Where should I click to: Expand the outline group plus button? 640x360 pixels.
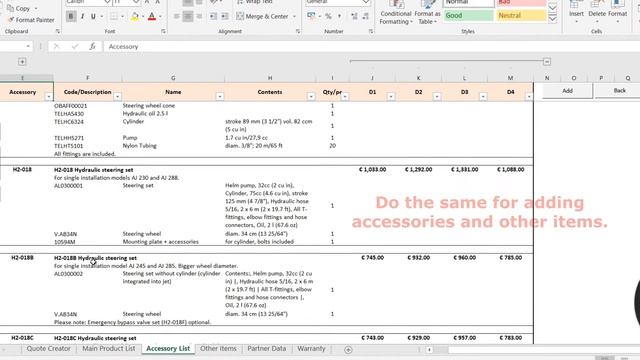coord(22,62)
